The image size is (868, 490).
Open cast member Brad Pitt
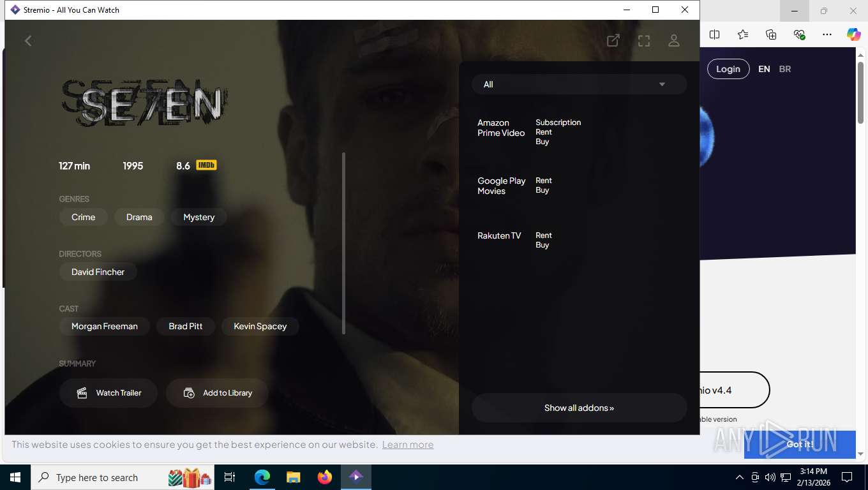(x=185, y=326)
